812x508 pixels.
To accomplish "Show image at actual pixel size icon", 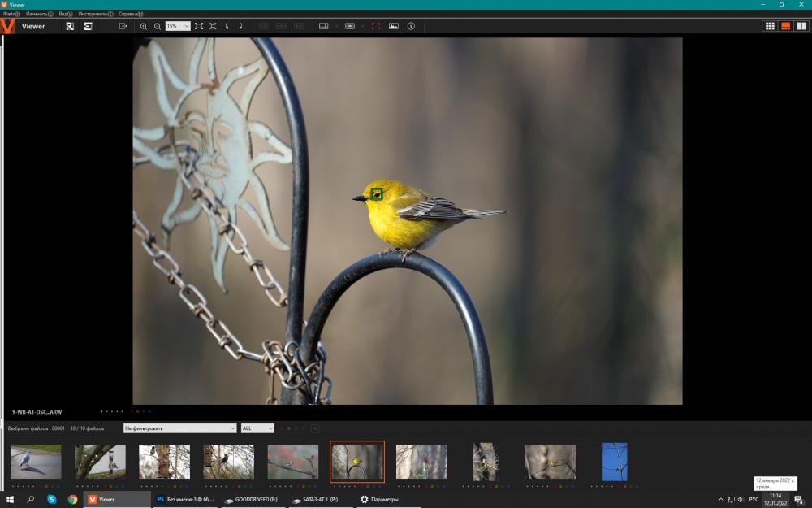I will click(213, 26).
